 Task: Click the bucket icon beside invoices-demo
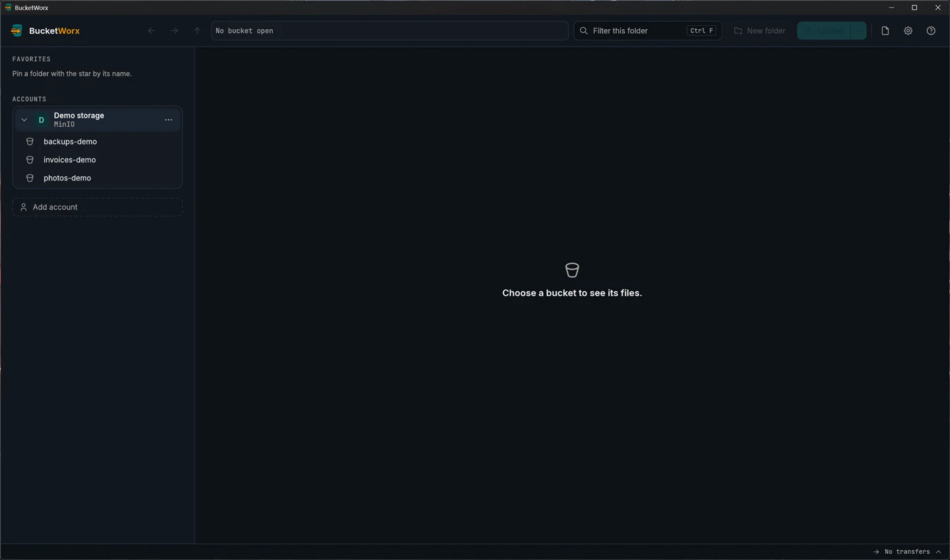click(x=30, y=160)
